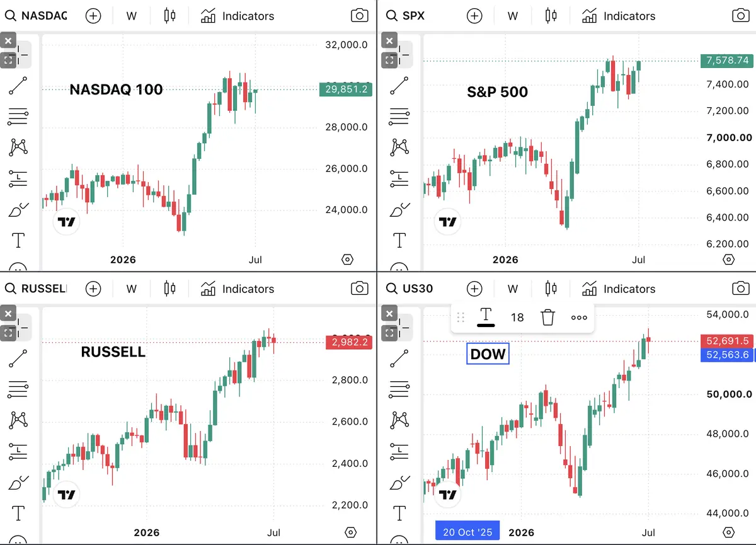Open Fibonacci tool in the RUSSELL panel
The height and width of the screenshot is (545, 756).
18,389
